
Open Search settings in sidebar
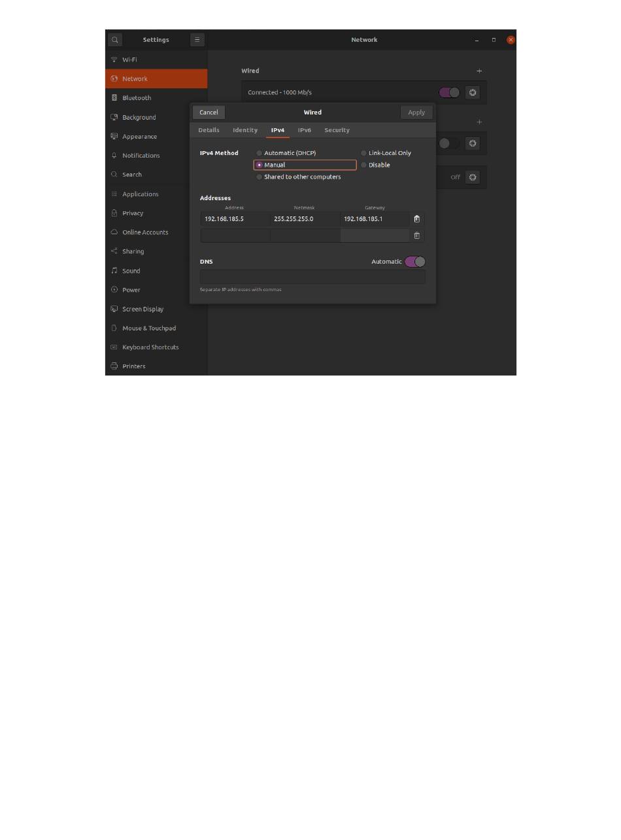[x=156, y=175]
